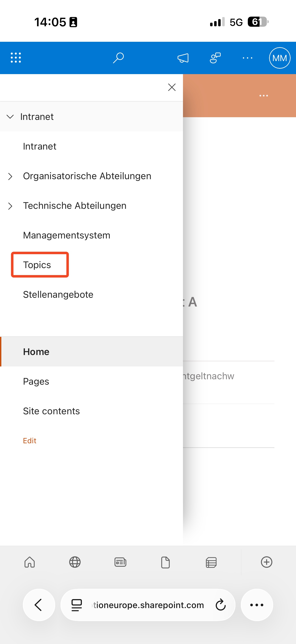Open the MM account profile avatar
The image size is (296, 644).
[x=280, y=58]
